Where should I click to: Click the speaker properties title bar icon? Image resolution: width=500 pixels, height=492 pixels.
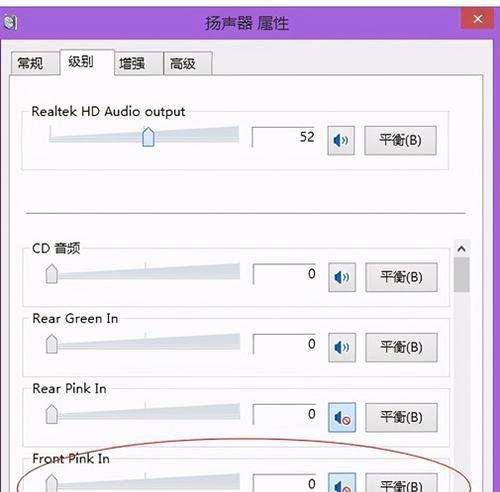[x=10, y=23]
